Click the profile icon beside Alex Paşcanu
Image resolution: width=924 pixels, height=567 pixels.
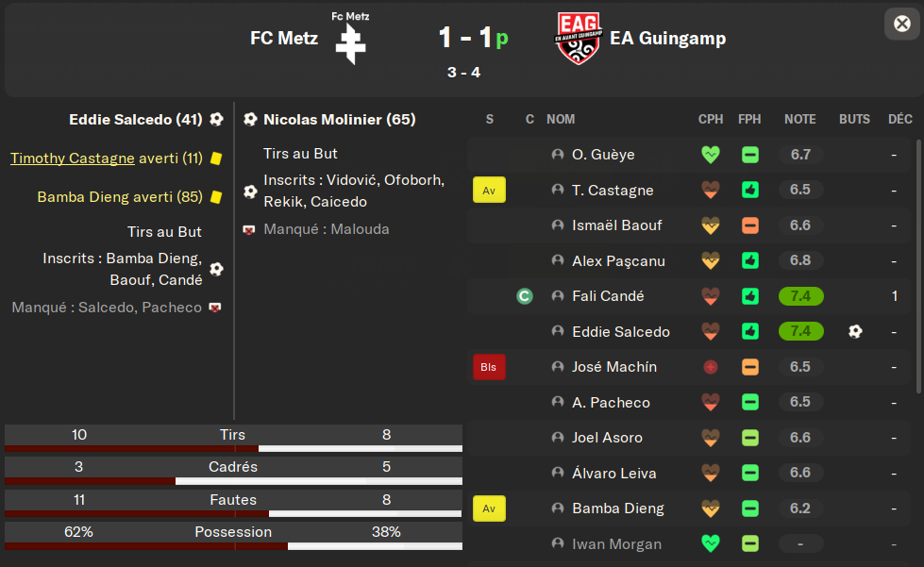coord(557,260)
